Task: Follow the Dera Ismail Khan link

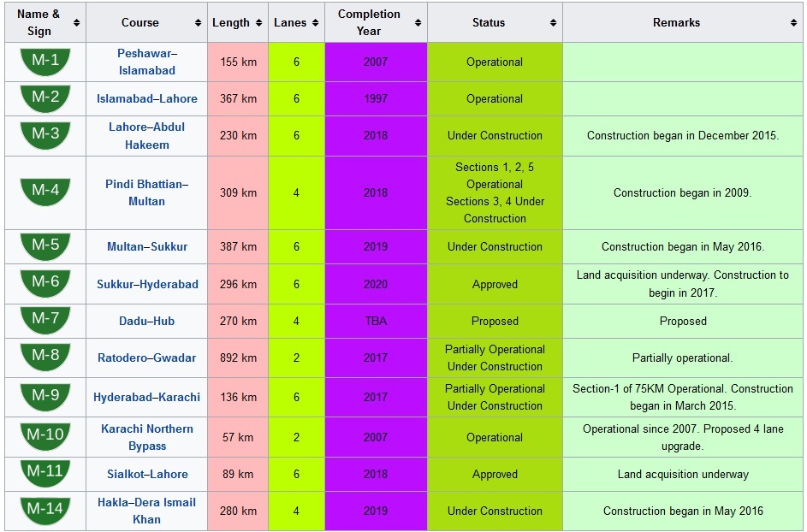Action: (164, 511)
